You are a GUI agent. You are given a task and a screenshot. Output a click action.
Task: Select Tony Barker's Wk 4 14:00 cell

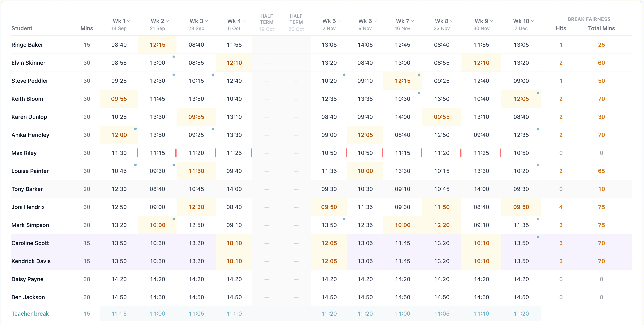[x=234, y=189]
